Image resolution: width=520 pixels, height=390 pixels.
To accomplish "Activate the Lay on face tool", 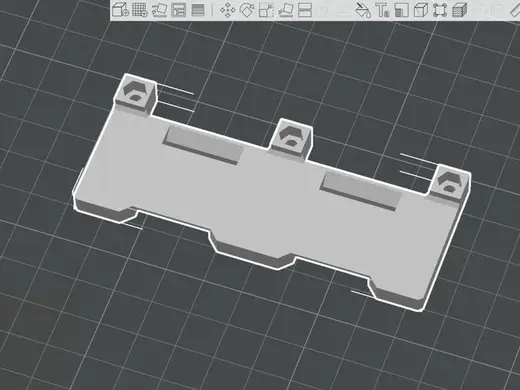I will click(x=285, y=10).
